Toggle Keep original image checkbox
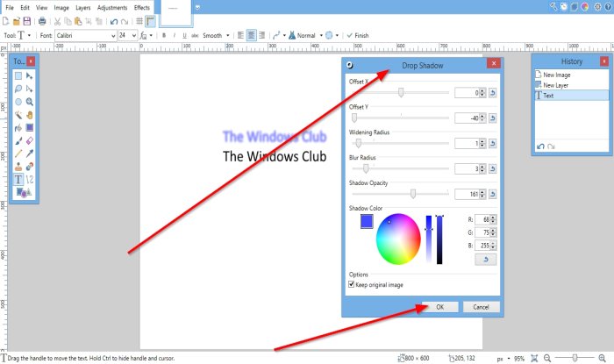 coord(351,284)
